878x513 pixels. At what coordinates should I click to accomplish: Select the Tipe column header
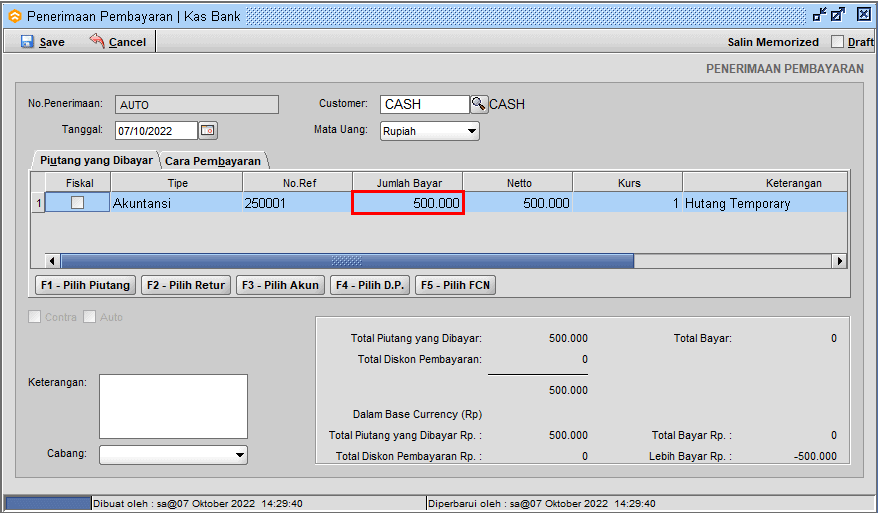click(177, 183)
